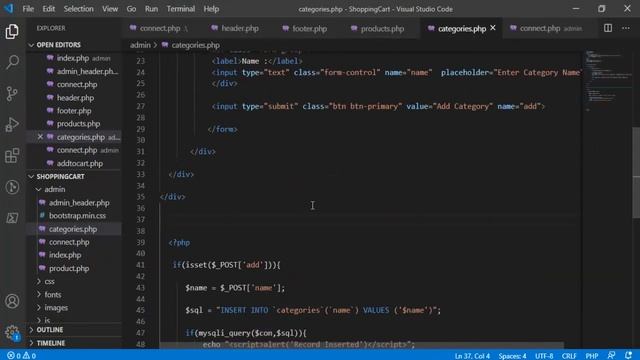The height and width of the screenshot is (360, 640).
Task: Switch to the footer.php tab
Action: coord(305,28)
